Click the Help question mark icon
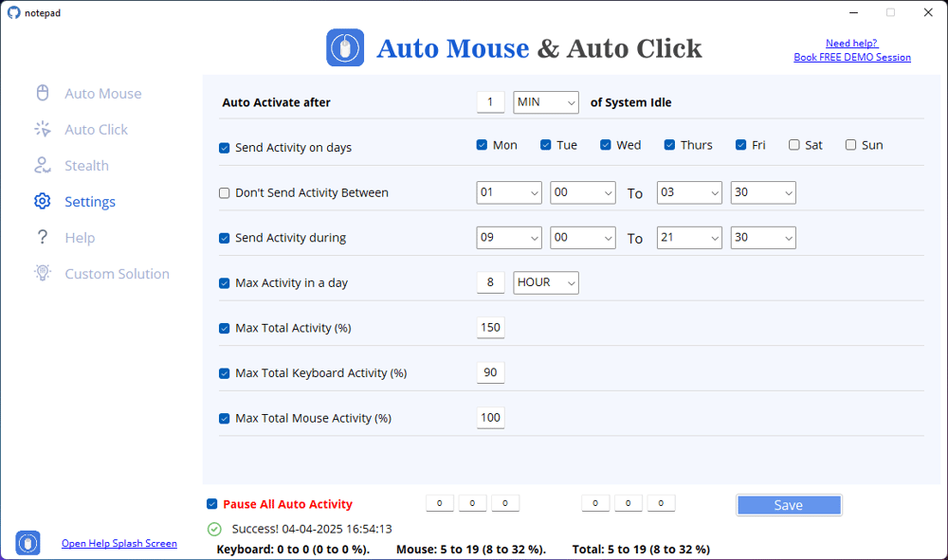 click(x=42, y=238)
